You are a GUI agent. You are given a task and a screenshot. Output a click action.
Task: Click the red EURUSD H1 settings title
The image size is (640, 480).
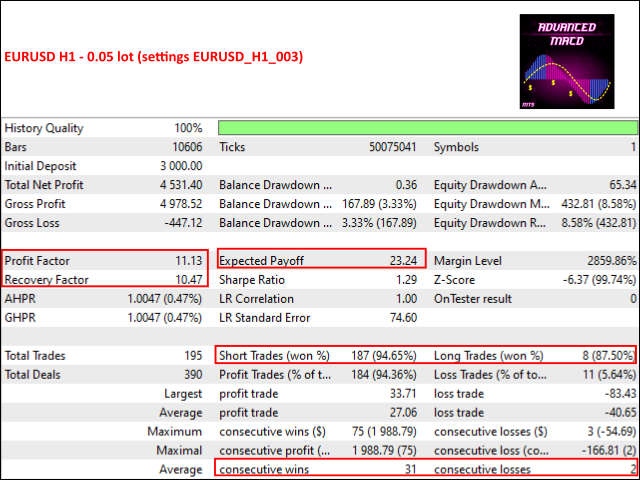point(154,57)
